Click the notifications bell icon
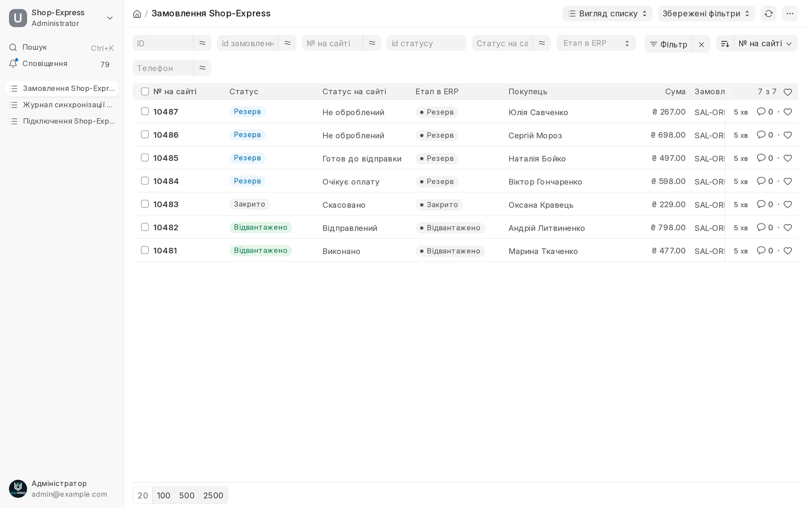The width and height of the screenshot is (812, 508). pos(13,63)
